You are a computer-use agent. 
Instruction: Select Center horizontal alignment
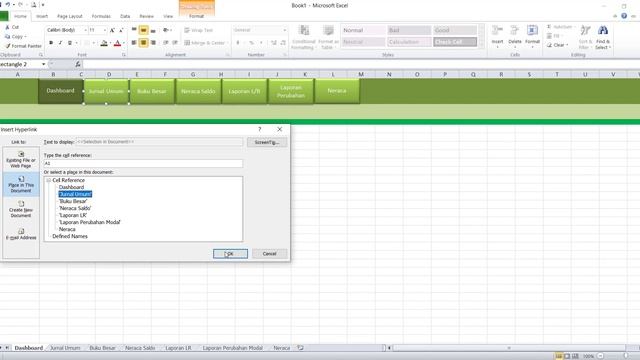tap(143, 42)
